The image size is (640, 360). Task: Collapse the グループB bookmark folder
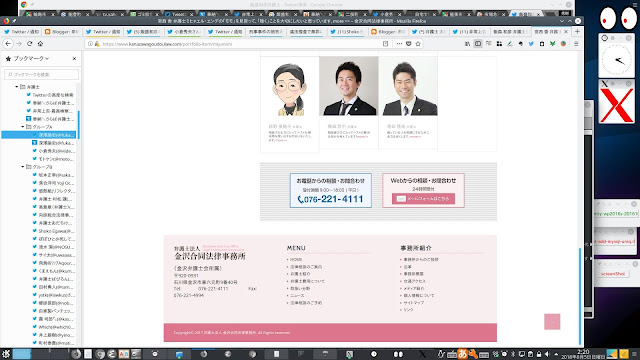tap(23, 167)
